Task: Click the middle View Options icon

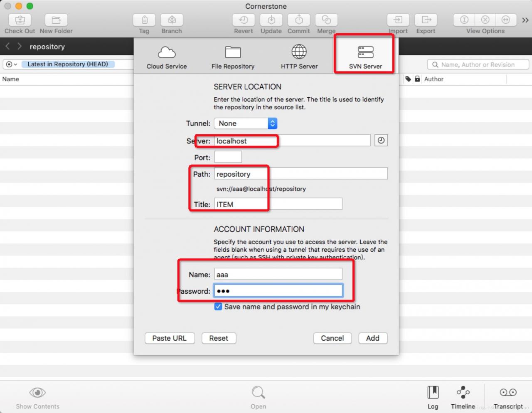Action: 485,20
